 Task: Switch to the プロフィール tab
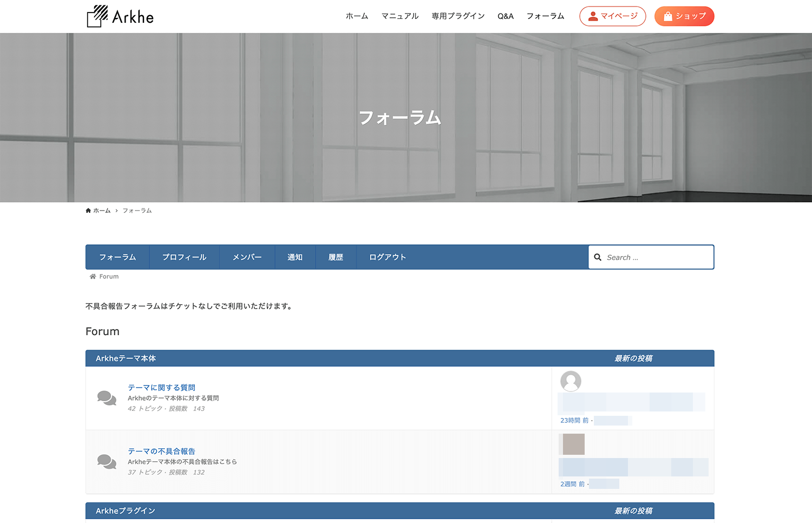[x=184, y=257]
